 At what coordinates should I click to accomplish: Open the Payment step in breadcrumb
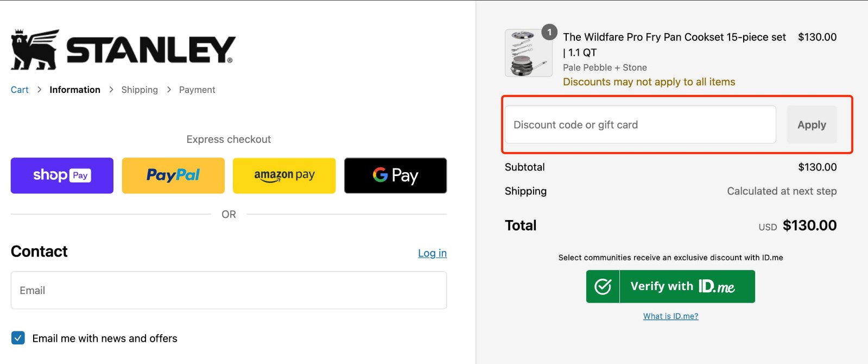197,89
